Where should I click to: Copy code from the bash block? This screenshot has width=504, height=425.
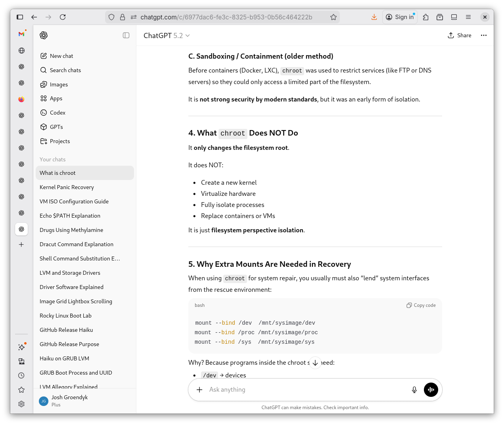[421, 305]
